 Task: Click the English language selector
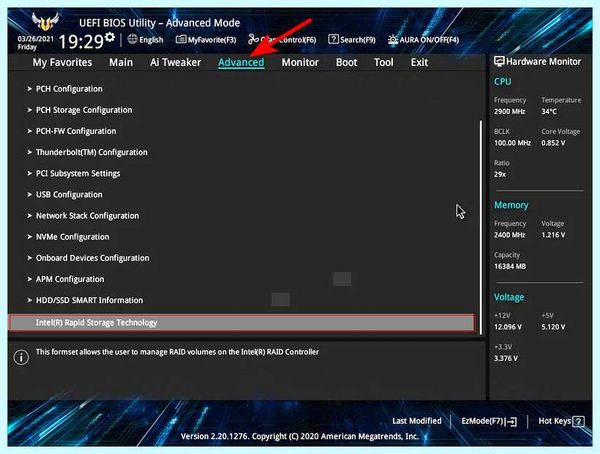coord(151,39)
